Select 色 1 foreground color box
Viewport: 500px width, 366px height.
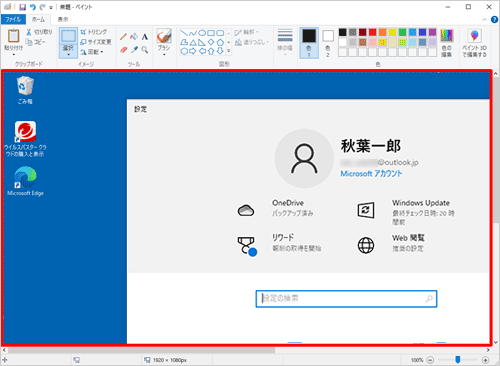(309, 43)
